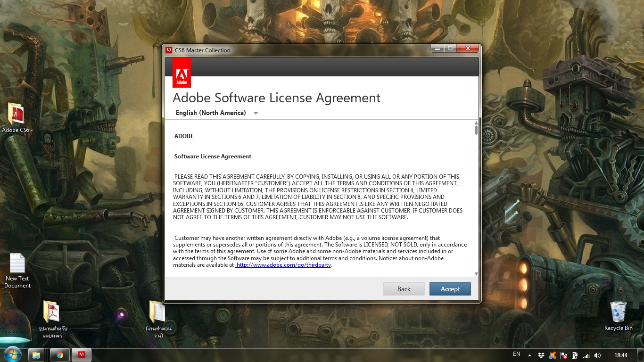Screen dimensions: 644x362
Task: Open the Avast antivirus tray icon
Action: [x=552, y=355]
